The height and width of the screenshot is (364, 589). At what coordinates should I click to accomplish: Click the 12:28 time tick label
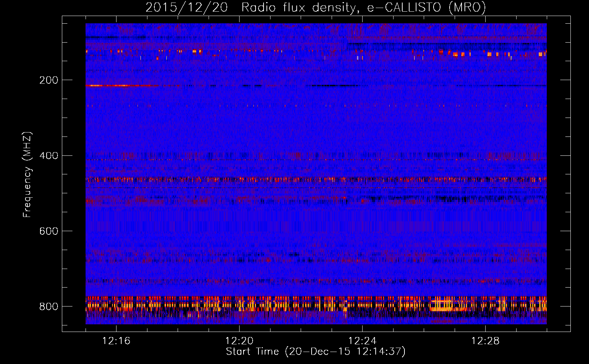pos(485,341)
